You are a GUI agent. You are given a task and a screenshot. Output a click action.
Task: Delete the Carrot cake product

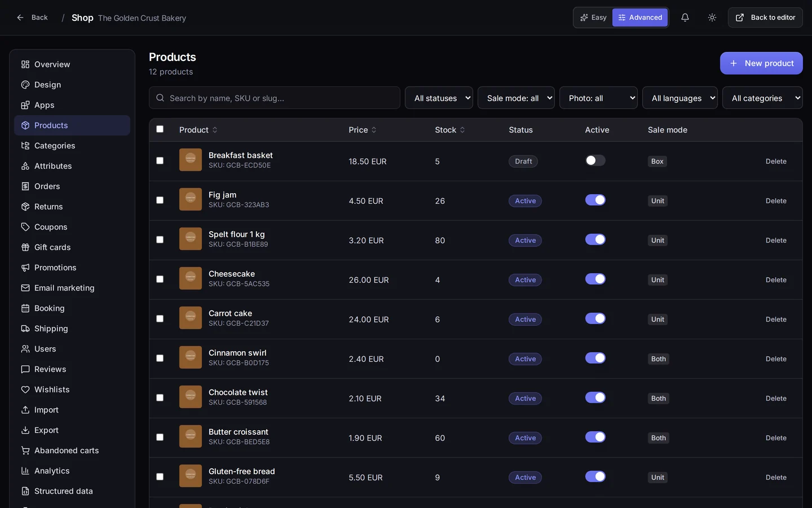pyautogui.click(x=776, y=319)
